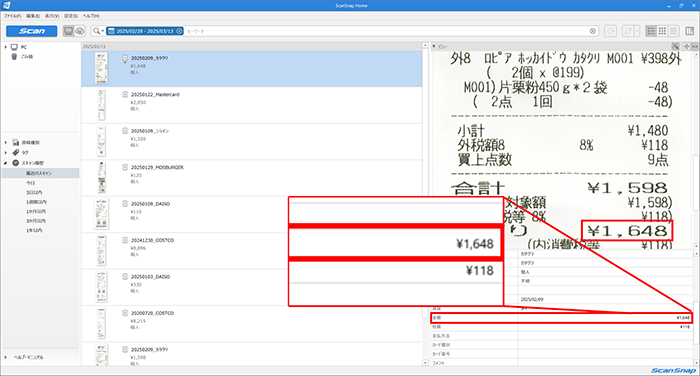Open the ヘルプ menu
The height and width of the screenshot is (376, 700).
(91, 16)
